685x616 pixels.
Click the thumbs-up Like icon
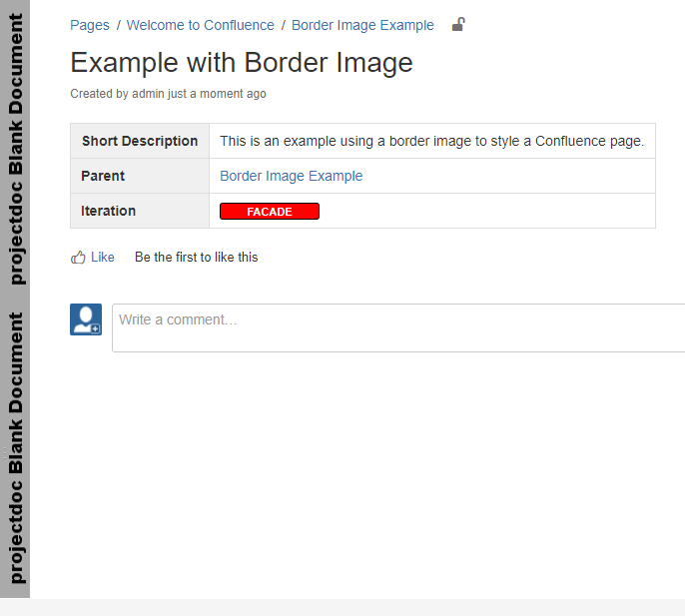[x=78, y=258]
